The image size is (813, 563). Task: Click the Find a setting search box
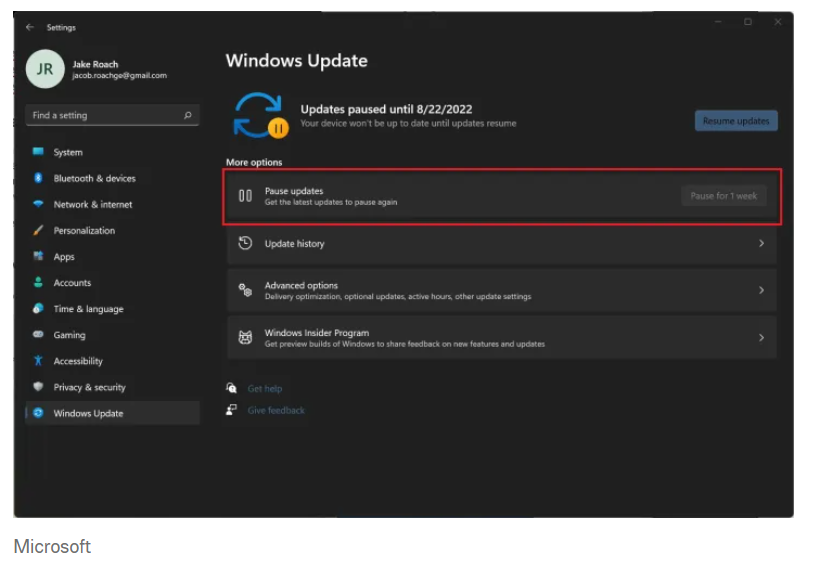[113, 115]
